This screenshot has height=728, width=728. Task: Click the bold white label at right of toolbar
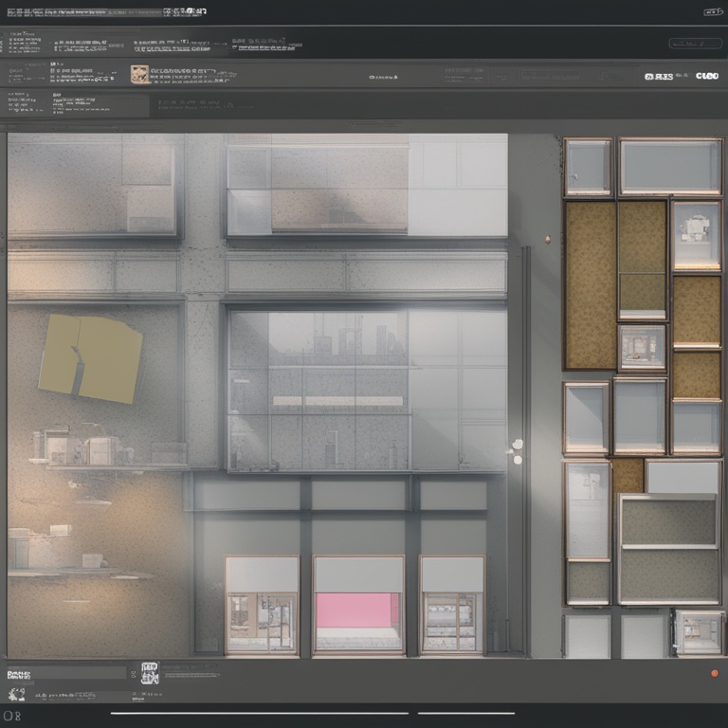click(x=707, y=76)
